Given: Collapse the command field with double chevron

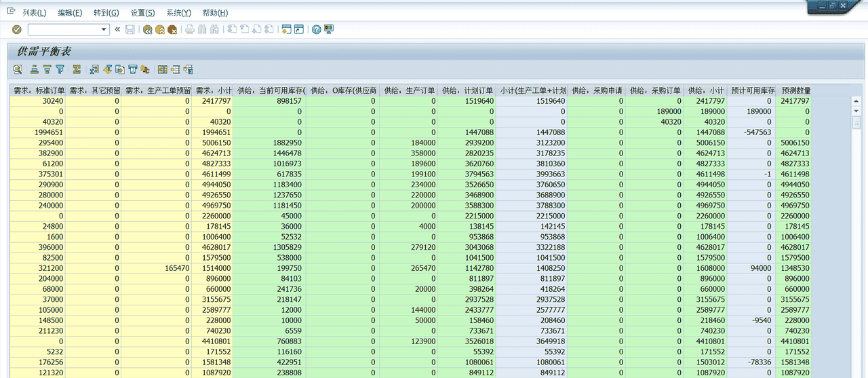Looking at the screenshot, I should pyautogui.click(x=117, y=30).
